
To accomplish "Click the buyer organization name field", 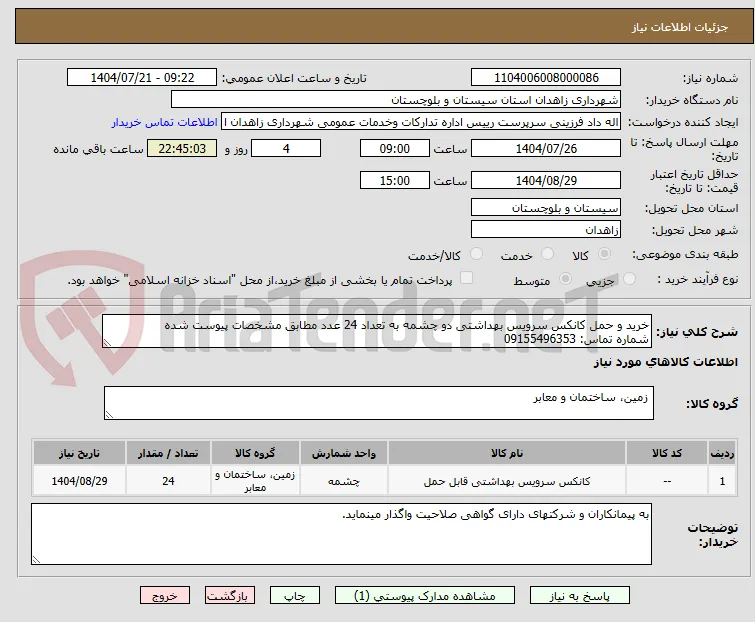I will coord(396,100).
